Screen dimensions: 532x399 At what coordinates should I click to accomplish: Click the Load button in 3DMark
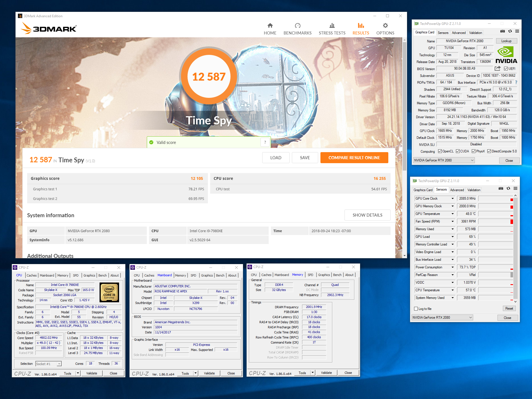[276, 158]
